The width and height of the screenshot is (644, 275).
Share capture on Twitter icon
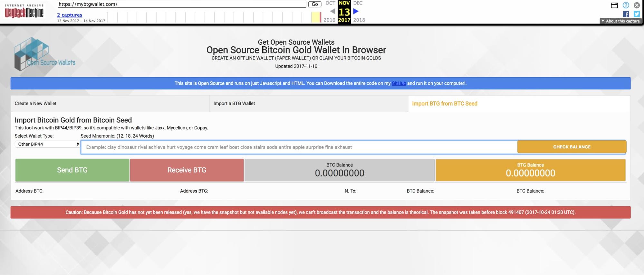coord(637,14)
